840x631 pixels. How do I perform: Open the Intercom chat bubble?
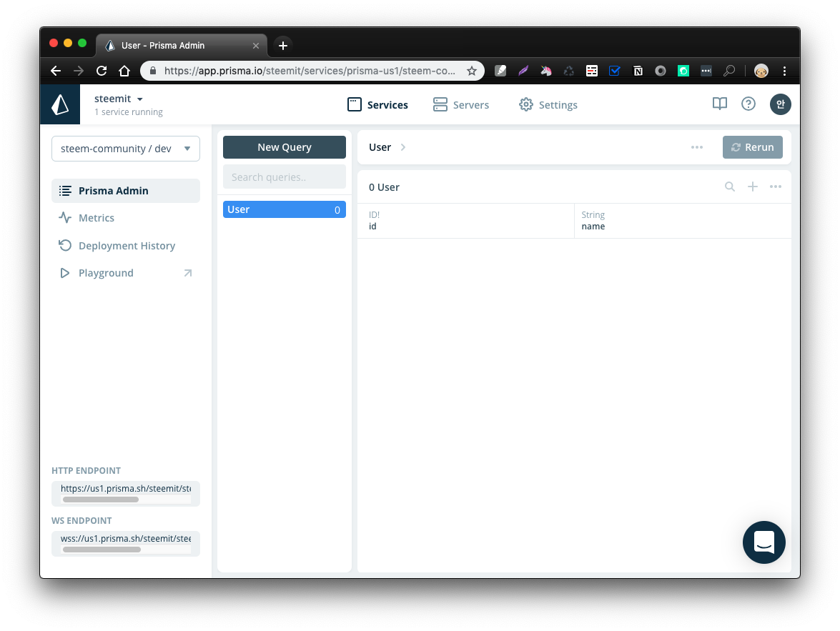click(764, 542)
